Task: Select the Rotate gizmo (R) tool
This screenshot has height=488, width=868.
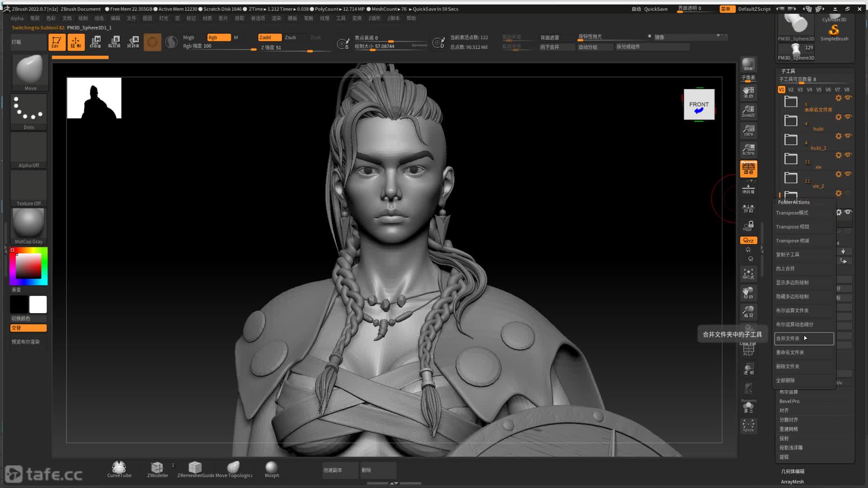Action: [x=133, y=42]
